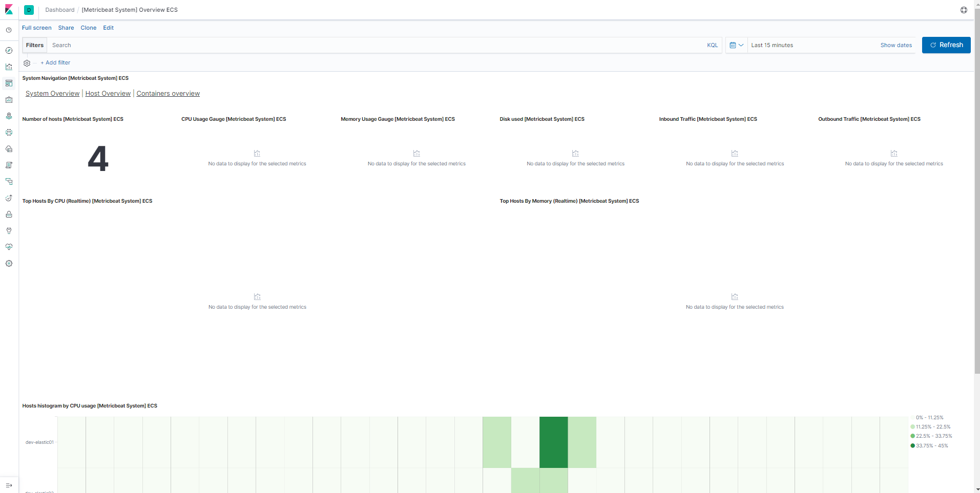Screen dimensions: 980x493
Task: Click the page's vertical scrollbar
Action: click(x=977, y=192)
